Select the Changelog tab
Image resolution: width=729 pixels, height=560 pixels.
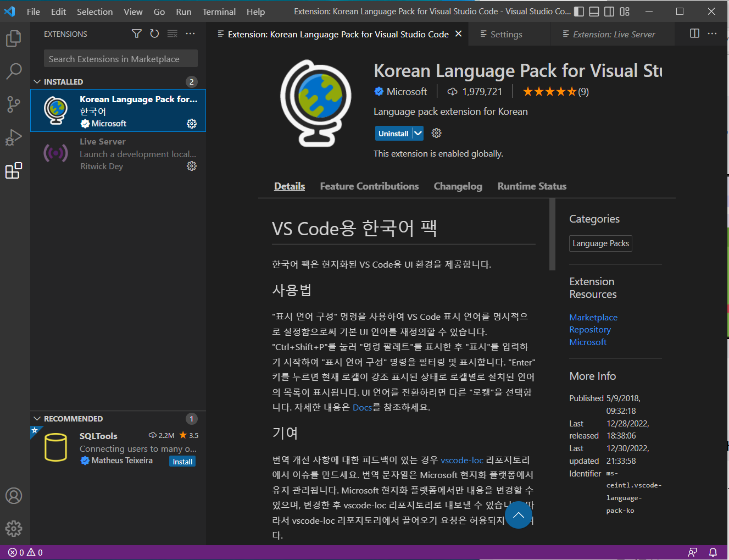tap(458, 186)
